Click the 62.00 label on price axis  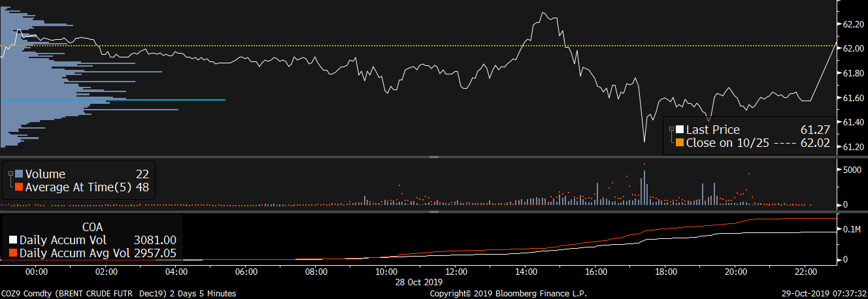tap(852, 49)
